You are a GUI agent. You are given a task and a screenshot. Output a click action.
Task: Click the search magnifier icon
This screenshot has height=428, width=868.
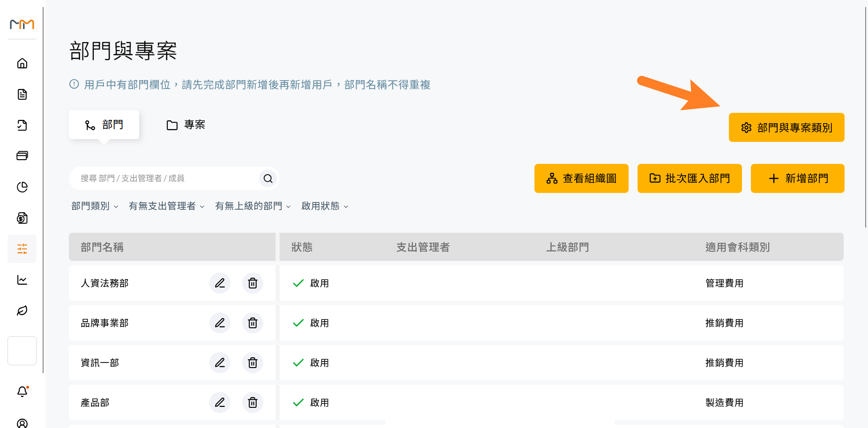point(268,178)
